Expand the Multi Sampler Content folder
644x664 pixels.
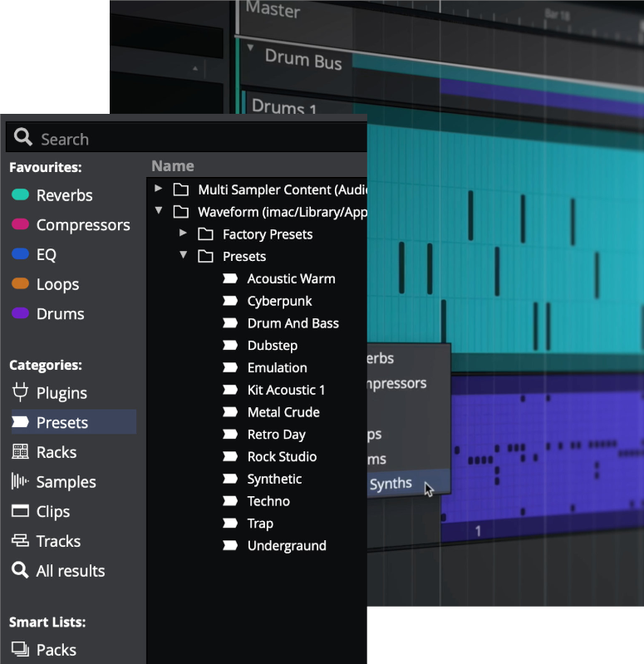(159, 189)
